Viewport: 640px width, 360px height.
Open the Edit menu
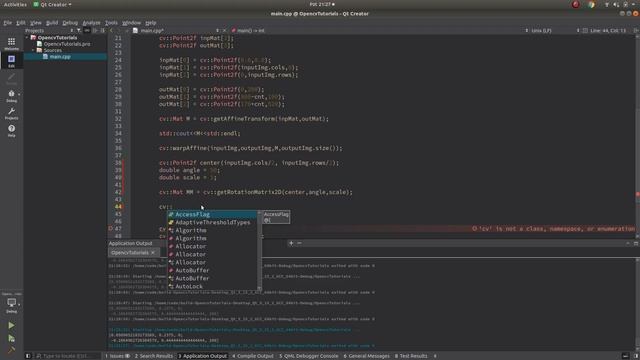coord(21,23)
